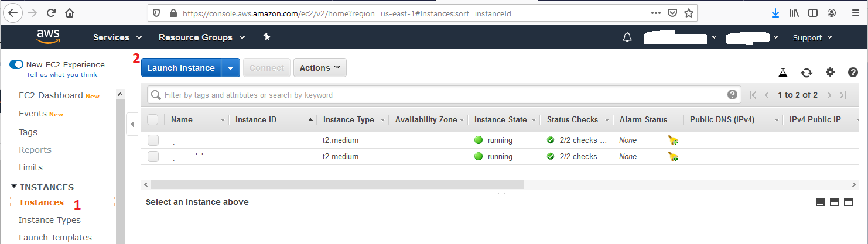Click the Tell us what you think link
868x244 pixels.
(62, 74)
